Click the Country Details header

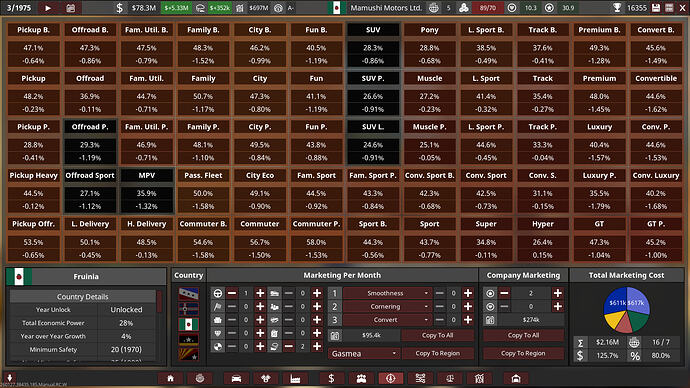click(82, 296)
